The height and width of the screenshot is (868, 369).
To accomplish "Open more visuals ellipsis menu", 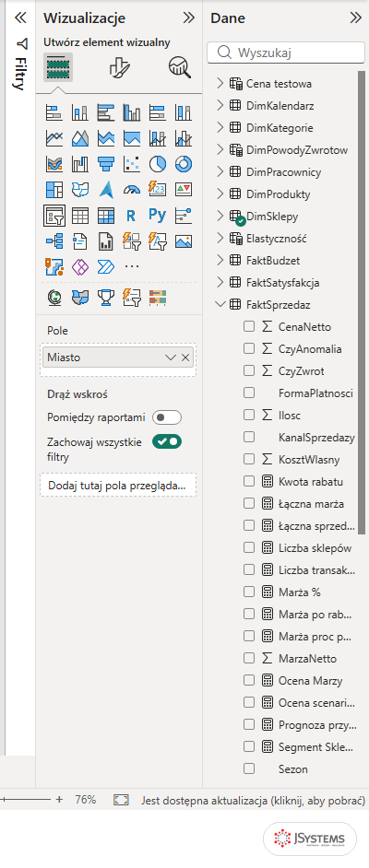I will (x=132, y=267).
